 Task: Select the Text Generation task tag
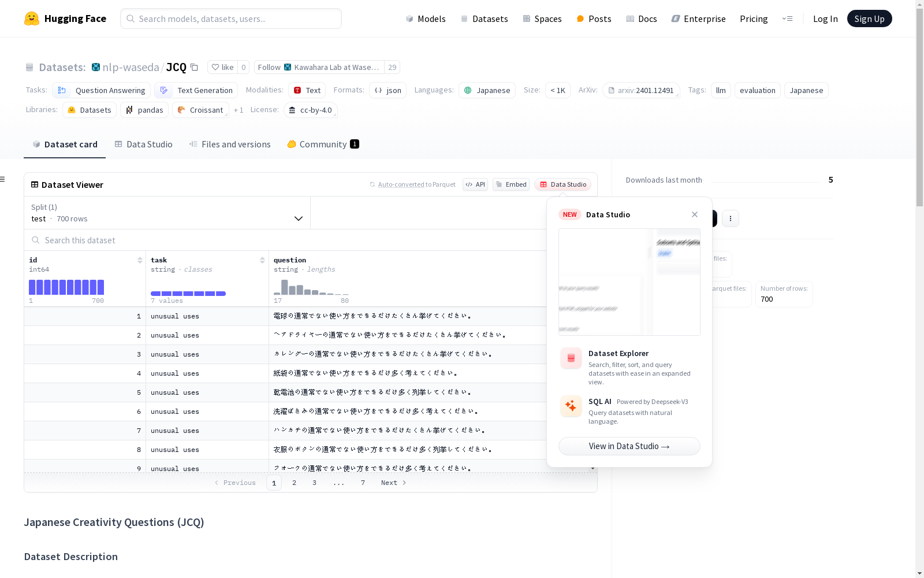[x=196, y=90]
